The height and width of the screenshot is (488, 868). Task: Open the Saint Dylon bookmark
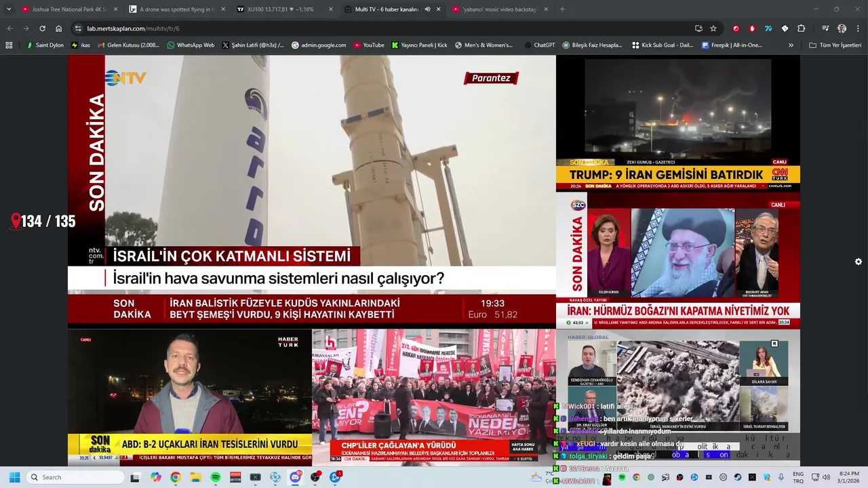coord(45,45)
